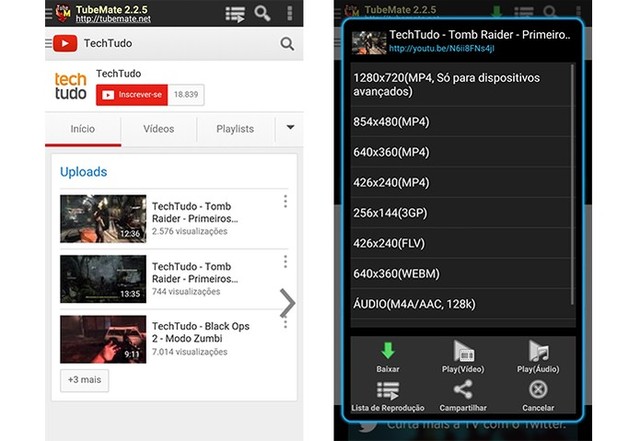Open the YouTube hamburger menu beside the logo
The image size is (640, 441).
[x=48, y=43]
